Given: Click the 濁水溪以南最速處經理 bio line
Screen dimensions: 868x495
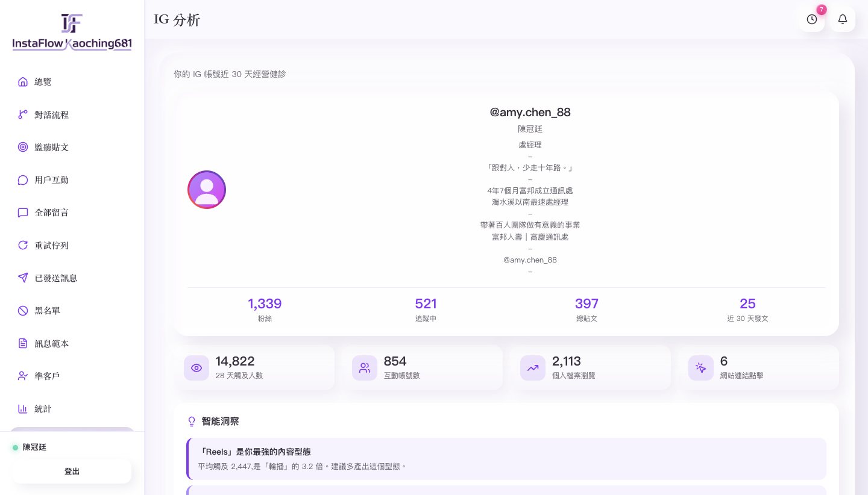Looking at the screenshot, I should (x=530, y=202).
